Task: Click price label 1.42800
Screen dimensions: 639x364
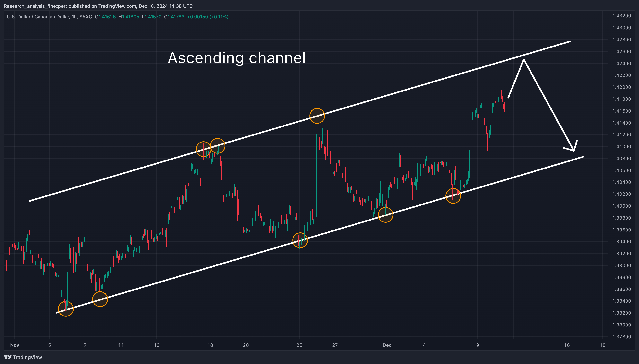Action: (x=622, y=39)
